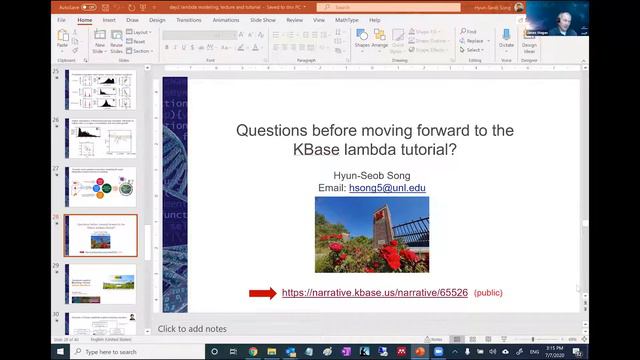The height and width of the screenshot is (360, 640).
Task: Open the Section dropdown
Action: pyautogui.click(x=140, y=51)
